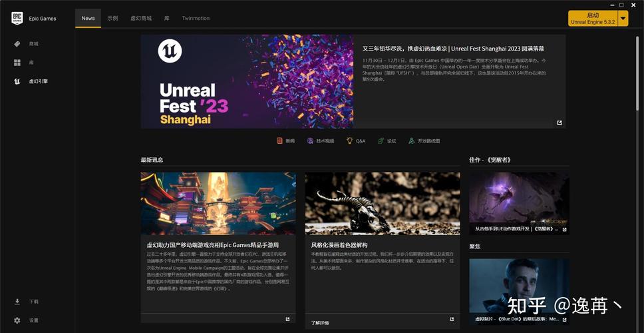Open the Unreal Fest '23 Shanghai banner image
This screenshot has height=333, width=644.
click(247, 81)
